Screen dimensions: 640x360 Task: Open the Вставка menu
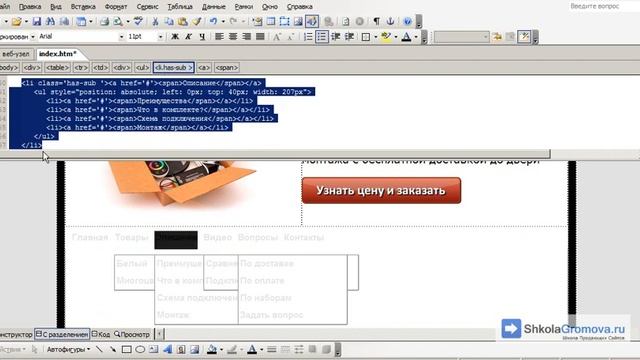83,7
